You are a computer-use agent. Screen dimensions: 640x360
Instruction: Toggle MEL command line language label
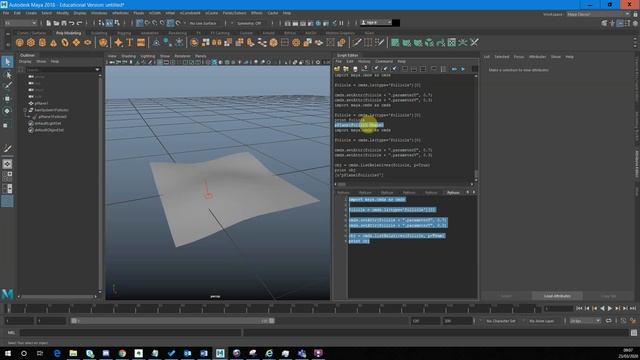11,333
